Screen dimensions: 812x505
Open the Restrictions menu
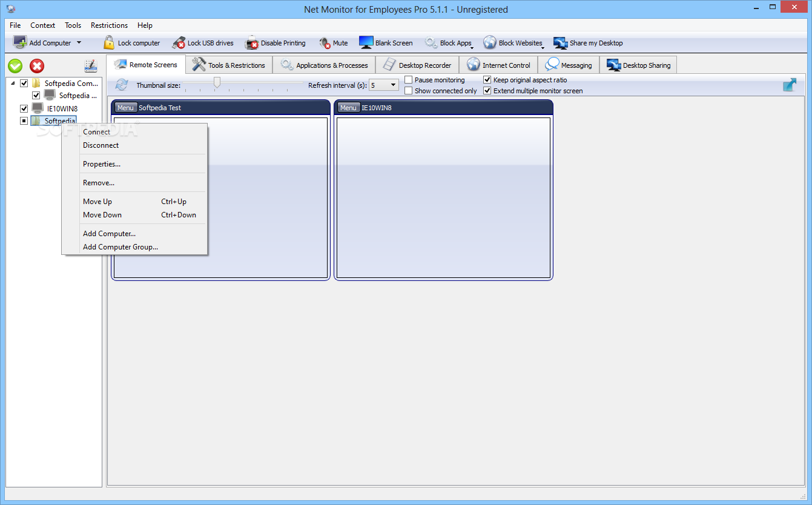coord(110,25)
